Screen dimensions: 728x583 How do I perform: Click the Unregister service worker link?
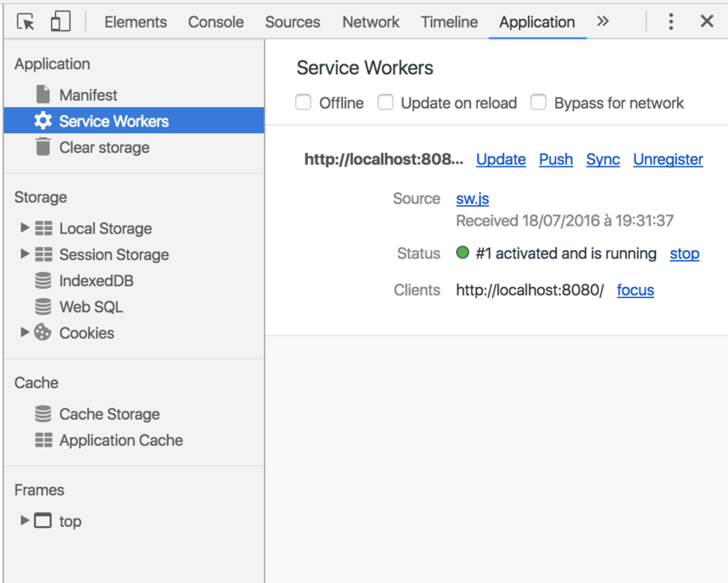[x=668, y=160]
